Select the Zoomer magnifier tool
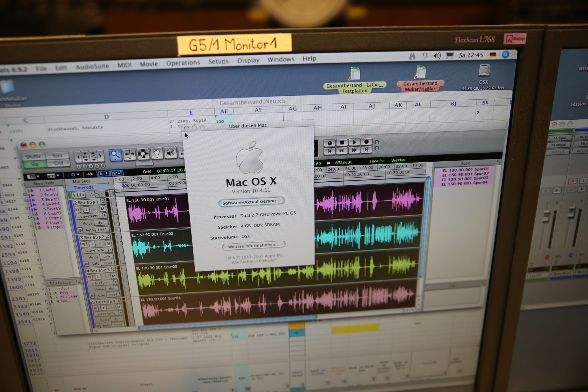Image resolution: width=588 pixels, height=392 pixels. [x=115, y=155]
